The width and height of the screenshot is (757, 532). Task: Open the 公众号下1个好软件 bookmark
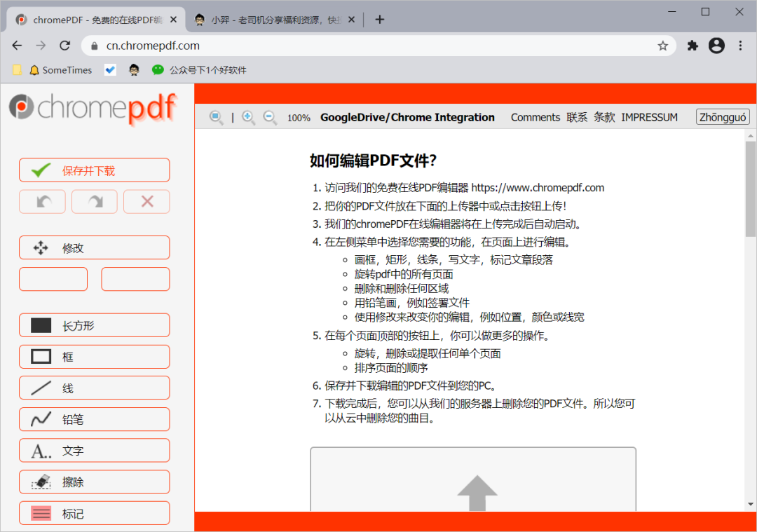tap(199, 70)
